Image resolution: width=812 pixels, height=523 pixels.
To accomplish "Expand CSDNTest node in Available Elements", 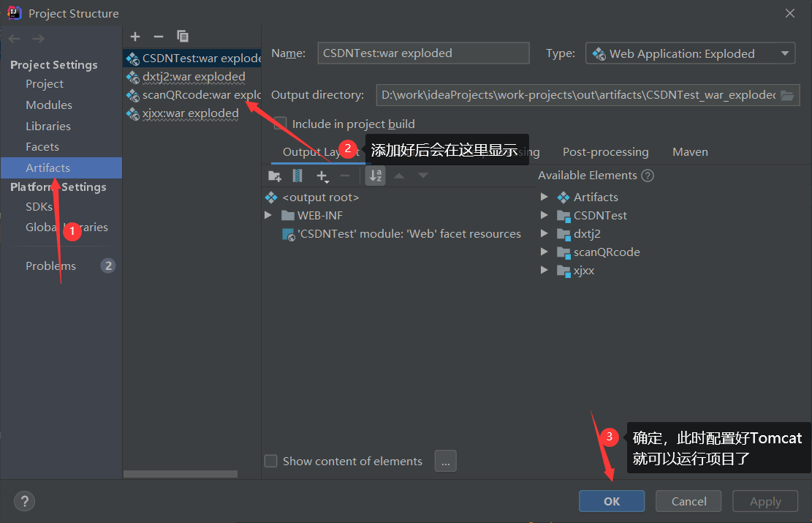I will pos(545,215).
